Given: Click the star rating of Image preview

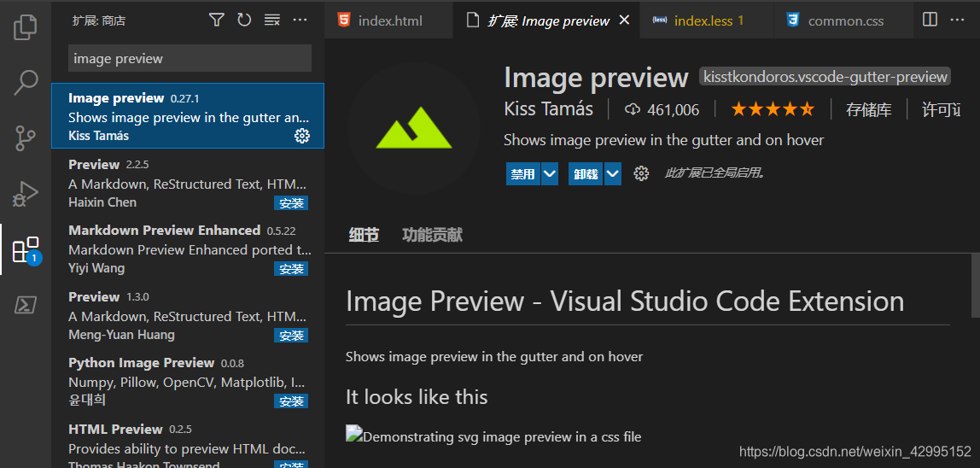Looking at the screenshot, I should 773,110.
